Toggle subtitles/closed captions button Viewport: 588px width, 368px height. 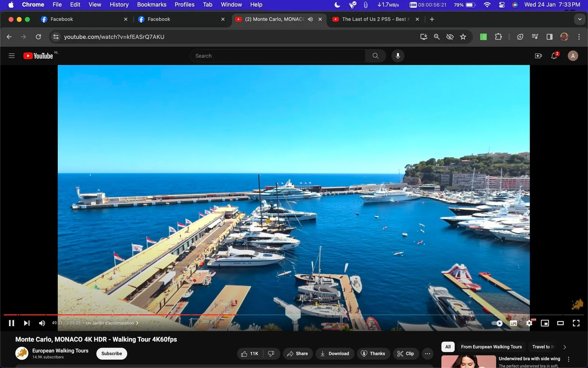click(513, 323)
